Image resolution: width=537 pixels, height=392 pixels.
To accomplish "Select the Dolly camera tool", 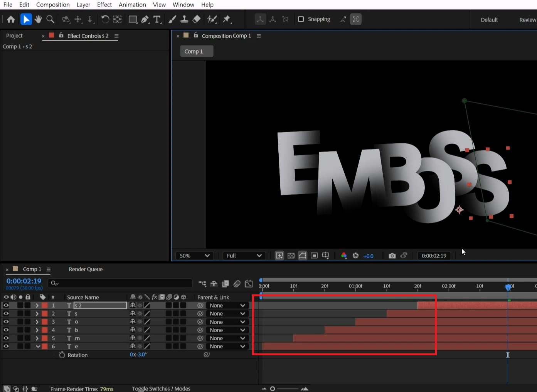I will click(x=90, y=19).
